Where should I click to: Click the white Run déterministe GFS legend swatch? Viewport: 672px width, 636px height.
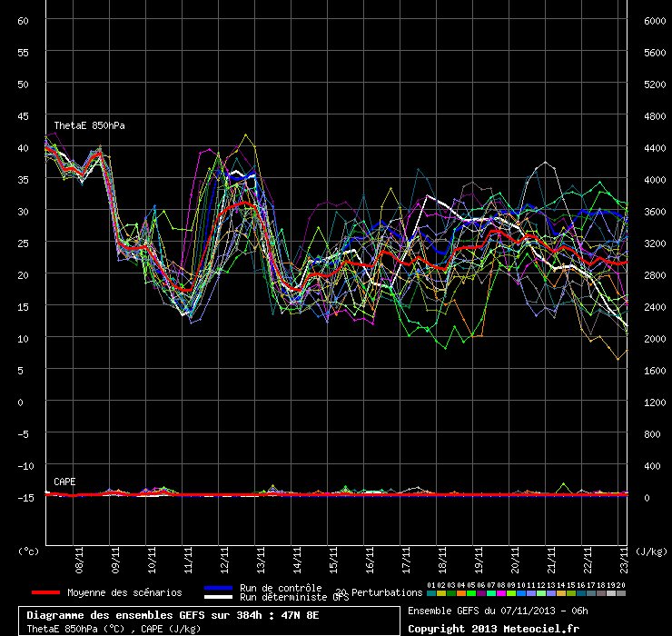(220, 597)
